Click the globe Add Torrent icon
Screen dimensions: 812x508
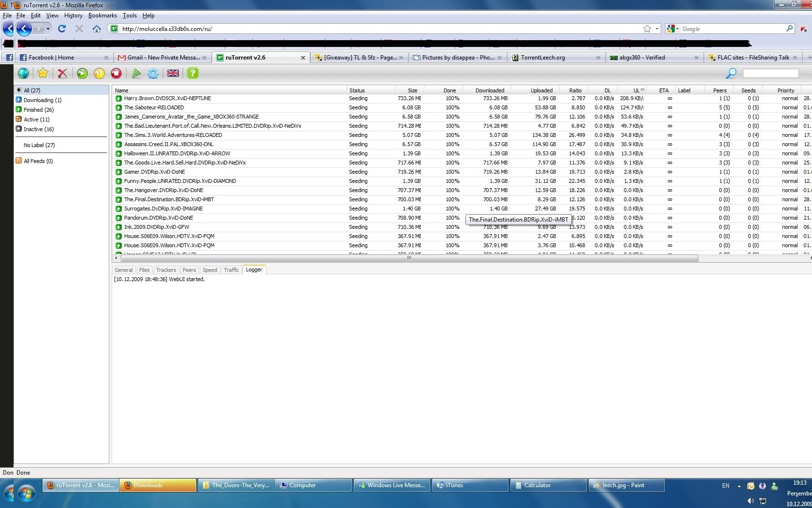click(x=23, y=74)
